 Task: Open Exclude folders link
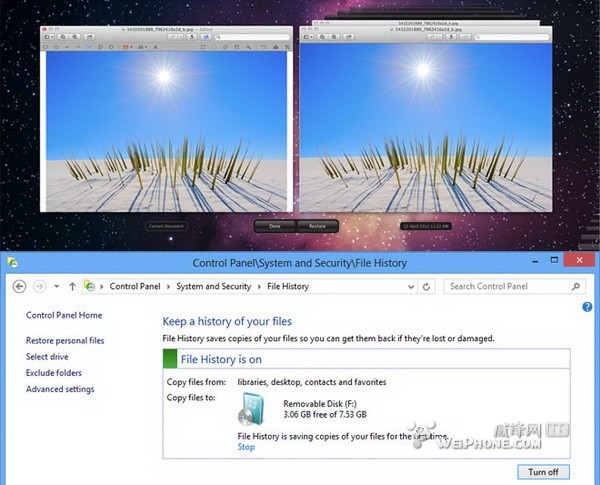(54, 372)
